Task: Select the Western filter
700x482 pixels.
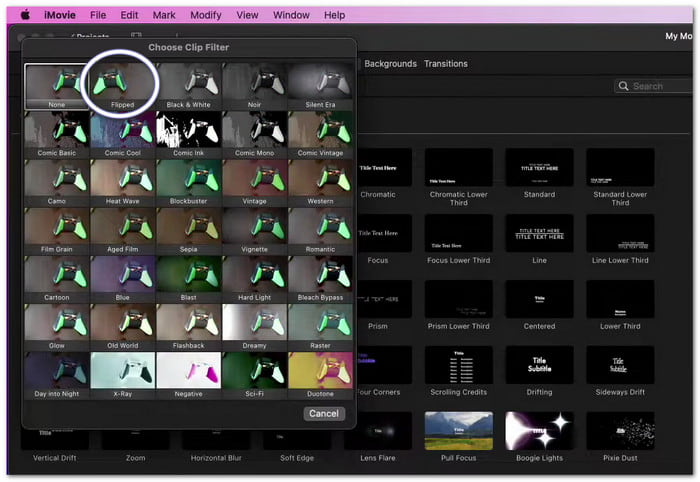Action: click(x=320, y=183)
